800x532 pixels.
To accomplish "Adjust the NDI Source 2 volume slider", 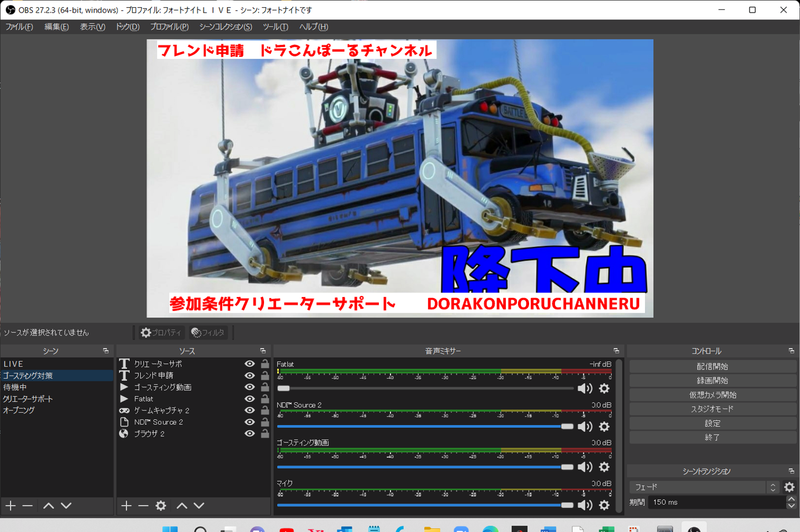I will (x=425, y=427).
